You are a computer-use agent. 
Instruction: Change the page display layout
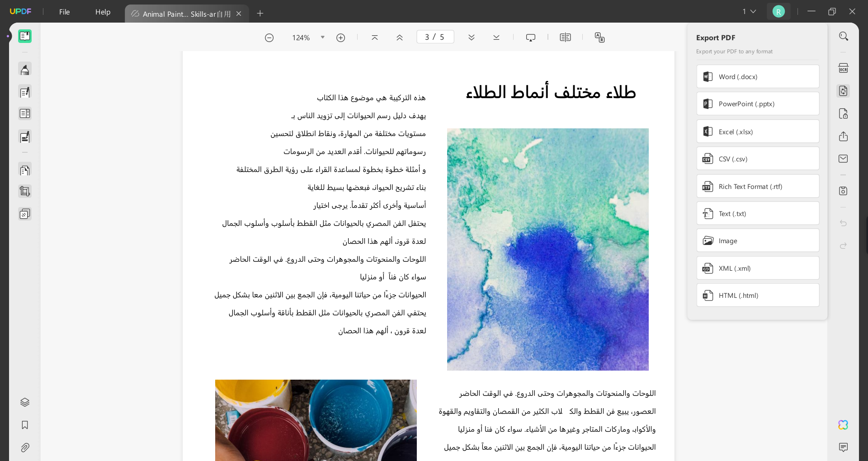pos(566,38)
